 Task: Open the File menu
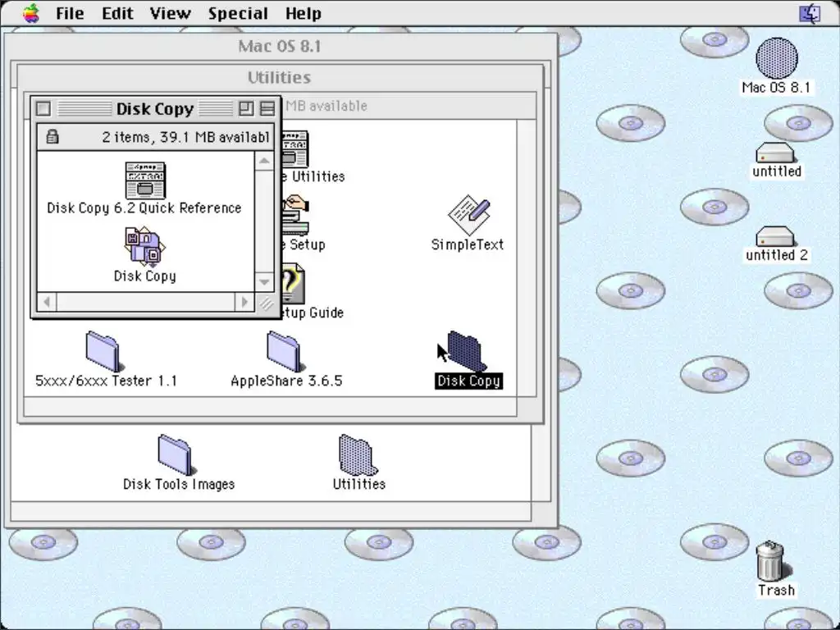click(x=70, y=13)
